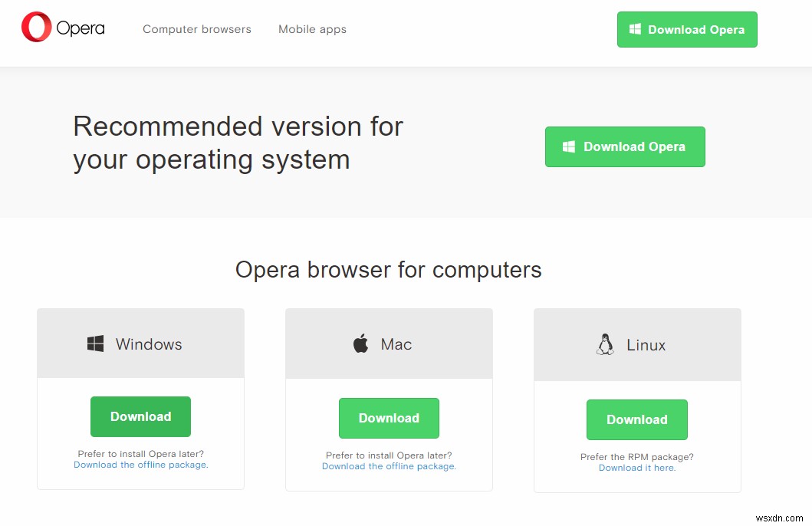Image resolution: width=812 pixels, height=526 pixels.
Task: Click the Windows offline package link
Action: click(140, 465)
